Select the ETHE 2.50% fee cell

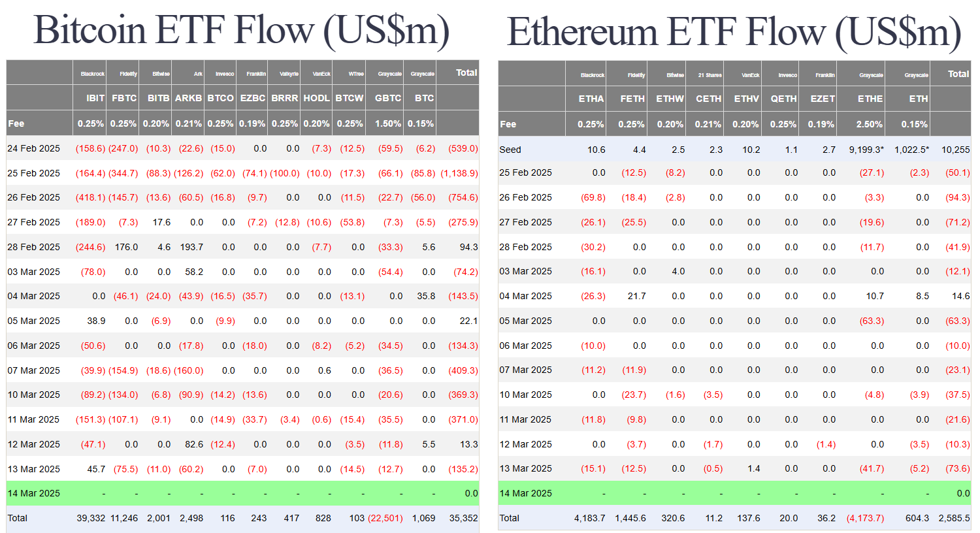coord(870,124)
